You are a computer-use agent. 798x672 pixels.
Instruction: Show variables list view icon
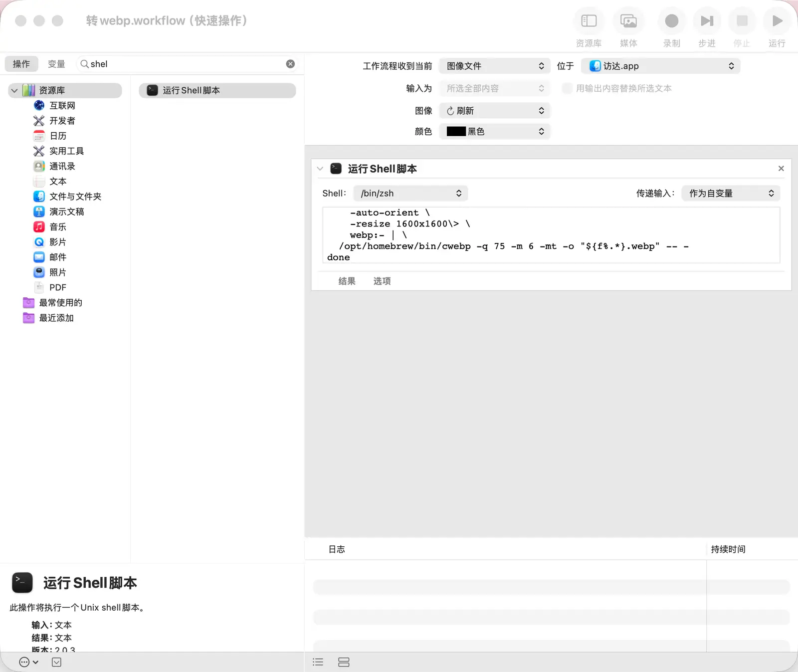(344, 662)
